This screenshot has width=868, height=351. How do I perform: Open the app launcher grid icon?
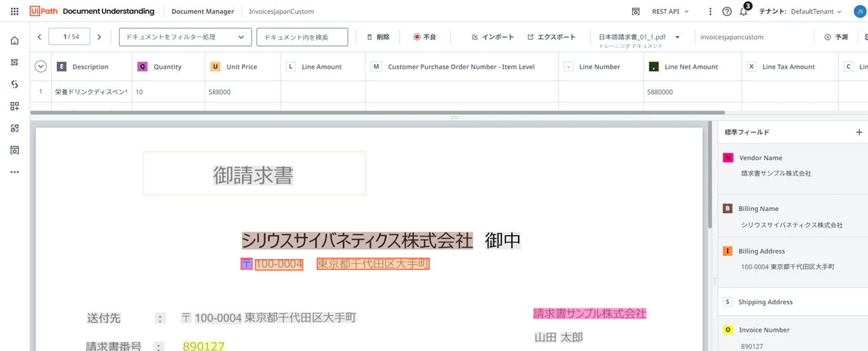(15, 11)
